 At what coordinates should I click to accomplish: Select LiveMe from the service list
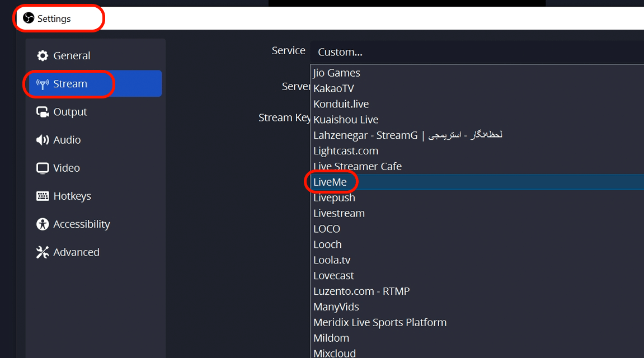[x=330, y=182]
